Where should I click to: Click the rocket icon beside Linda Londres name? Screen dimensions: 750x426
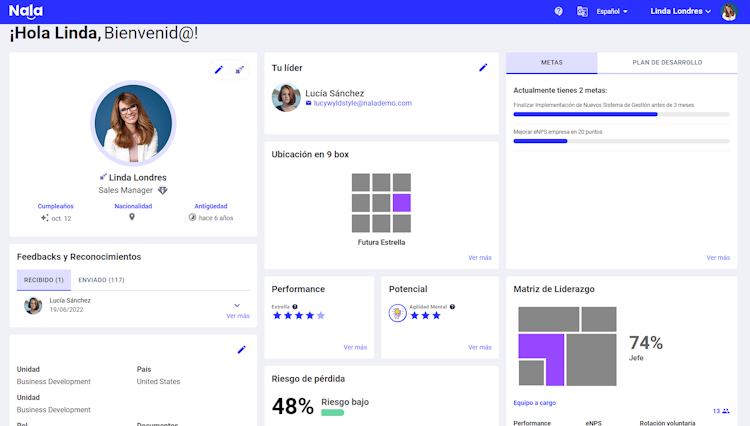tap(103, 177)
